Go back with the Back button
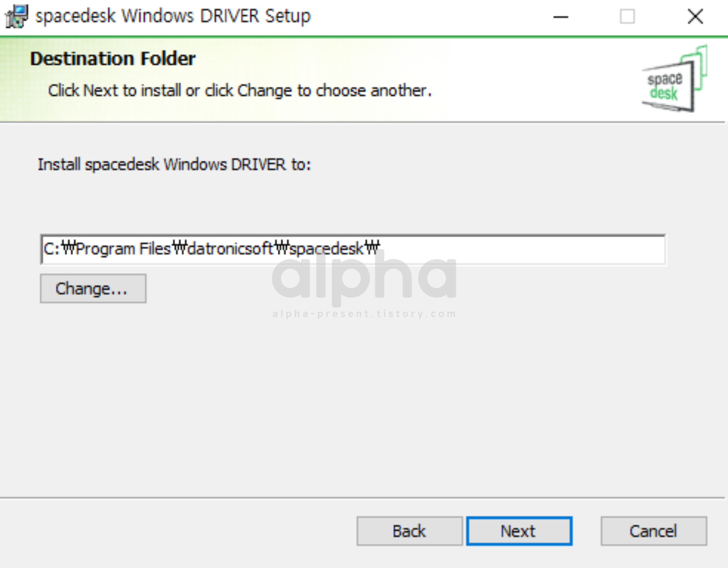This screenshot has width=728, height=568. coord(409,531)
